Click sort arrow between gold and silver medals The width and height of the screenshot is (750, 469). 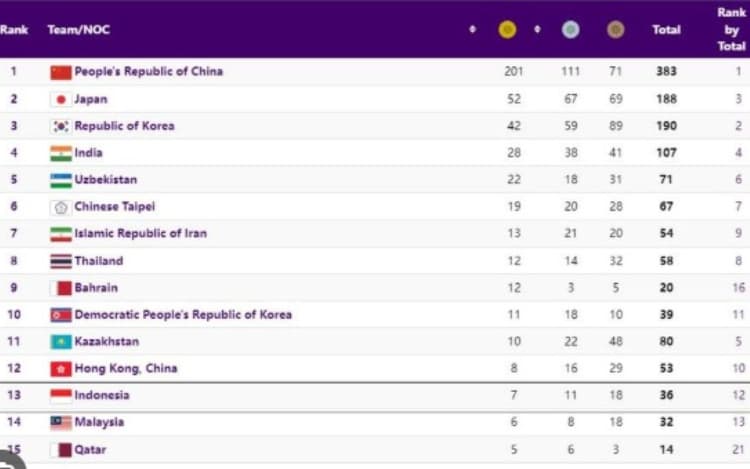[537, 30]
